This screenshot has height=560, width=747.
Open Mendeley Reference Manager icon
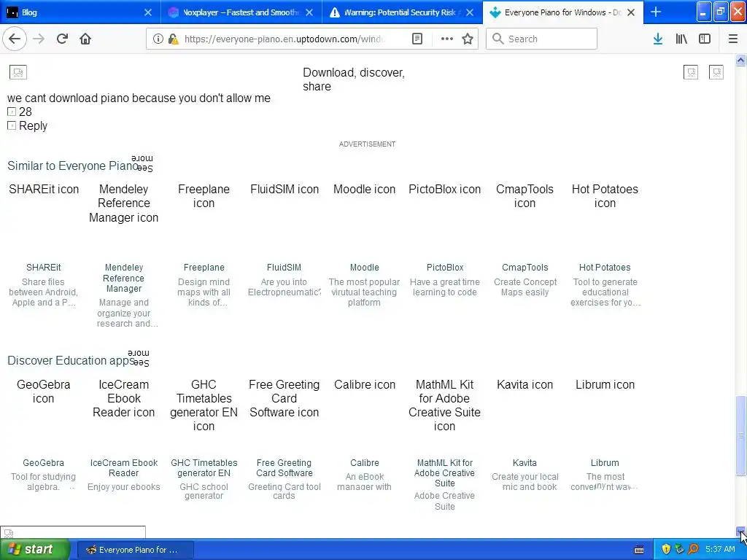pyautogui.click(x=123, y=203)
